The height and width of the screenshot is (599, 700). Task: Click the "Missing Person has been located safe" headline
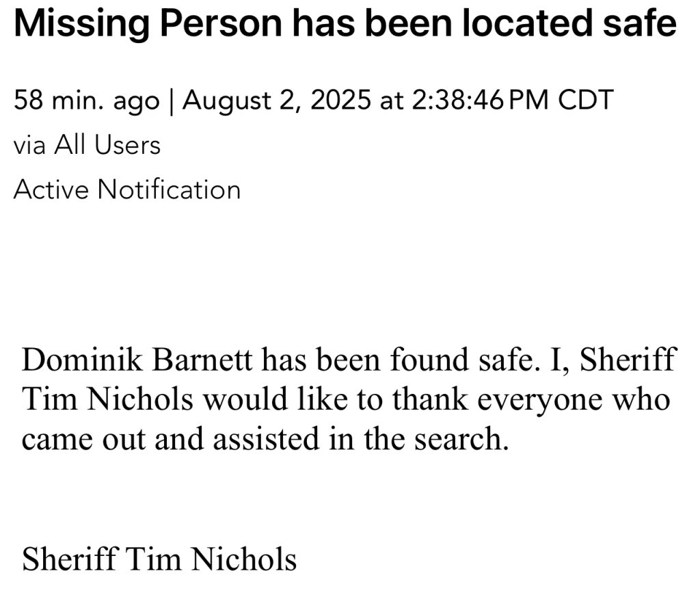(x=345, y=25)
